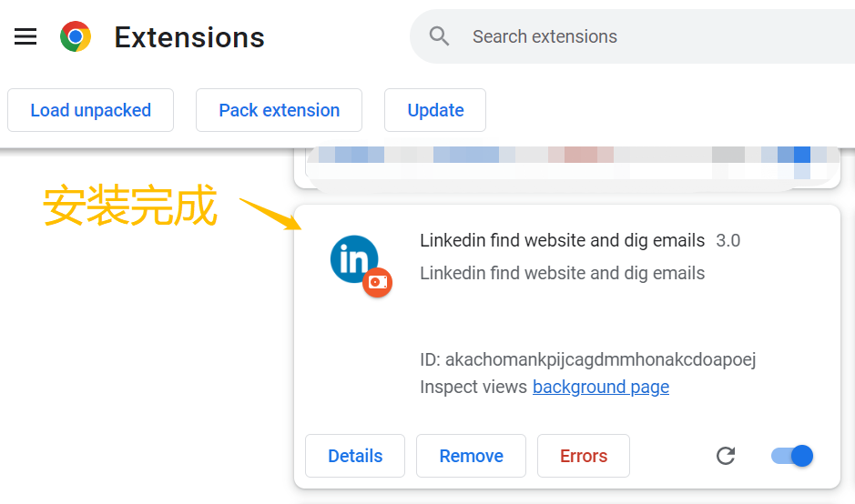Click the extension ID text
Viewport: 855px width, 504px height.
click(588, 359)
